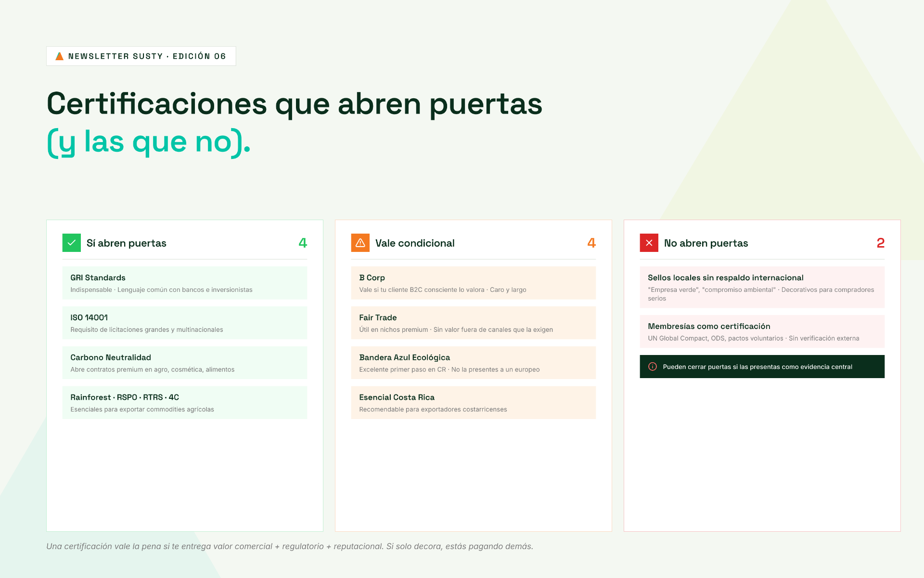Click the orange triangle logo in newsletter badge
Screen dimensions: 924x578
coord(60,56)
